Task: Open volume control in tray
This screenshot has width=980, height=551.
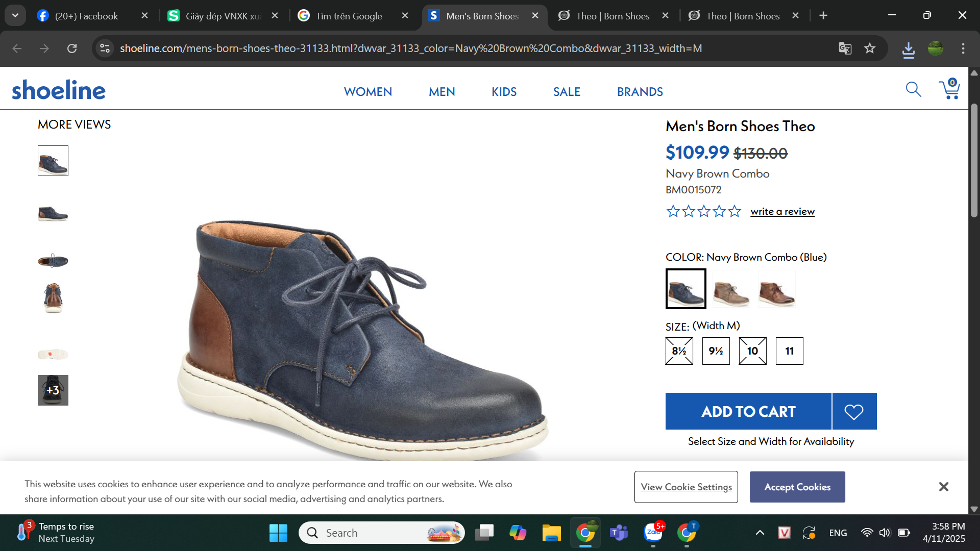Action: click(885, 533)
